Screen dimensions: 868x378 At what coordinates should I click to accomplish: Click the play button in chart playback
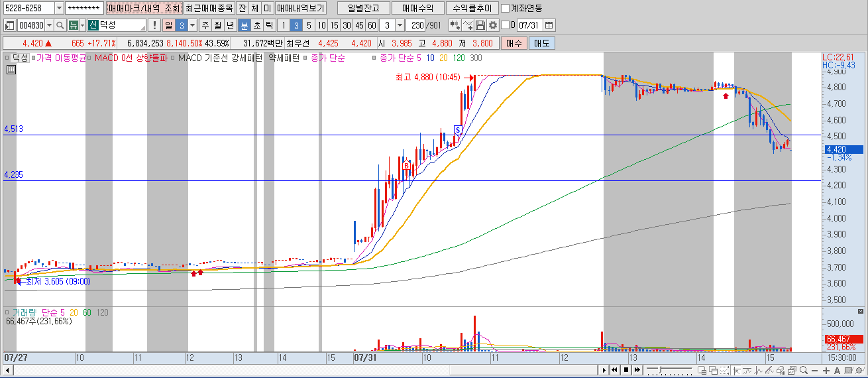pos(604,370)
